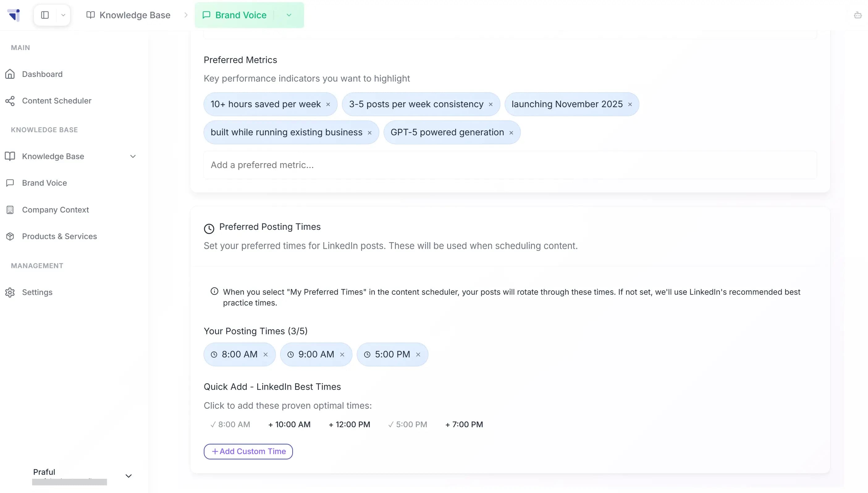Image resolution: width=868 pixels, height=493 pixels.
Task: Click the Add Custom Time button
Action: coord(248,451)
